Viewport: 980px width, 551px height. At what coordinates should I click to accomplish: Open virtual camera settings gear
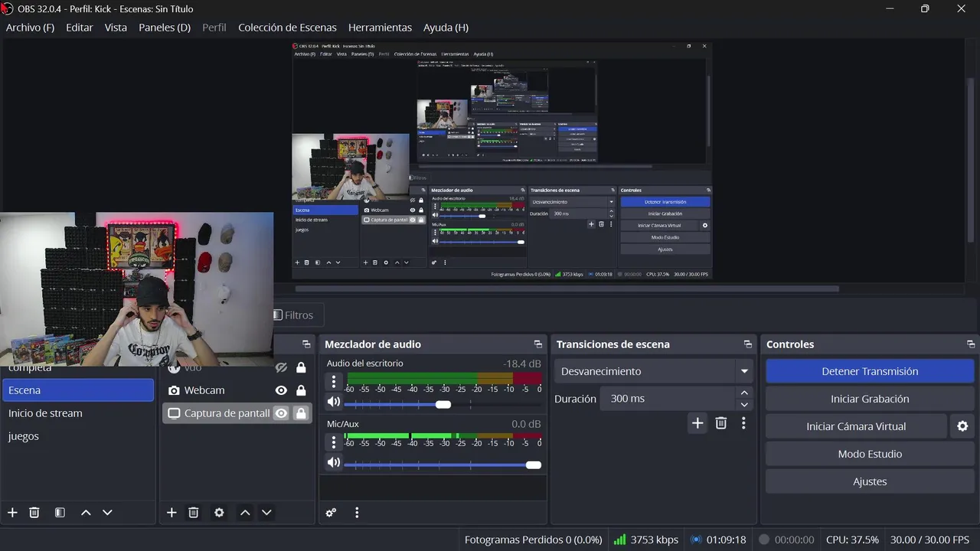tap(962, 426)
